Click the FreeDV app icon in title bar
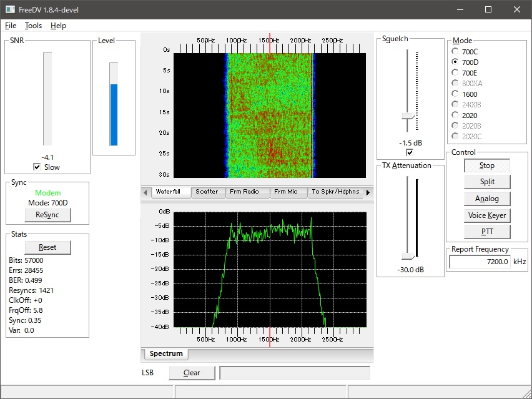 point(9,9)
